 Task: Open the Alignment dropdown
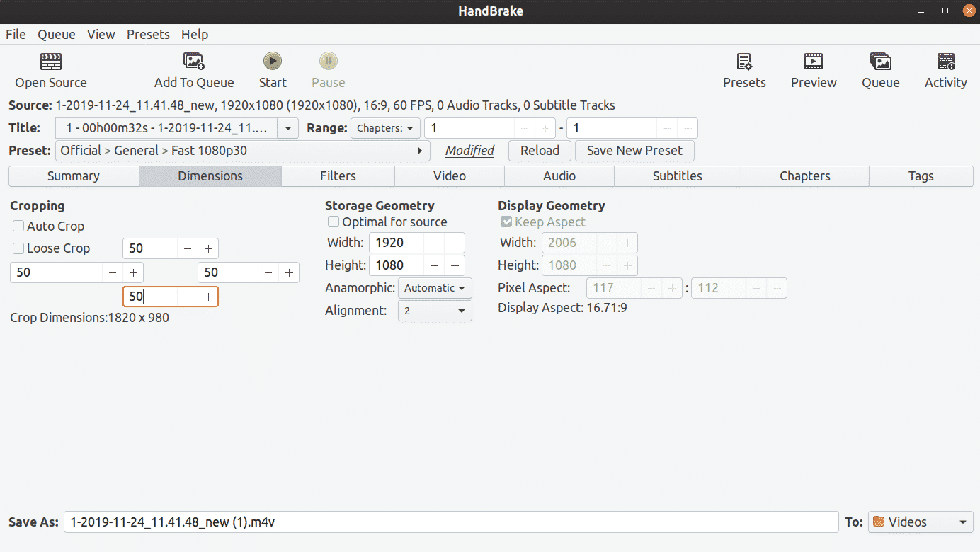pyautogui.click(x=435, y=311)
